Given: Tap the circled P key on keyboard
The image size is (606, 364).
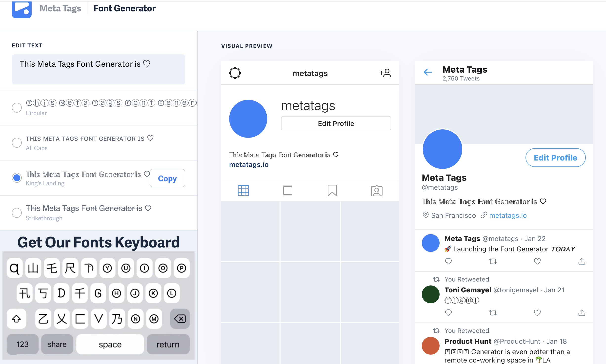Looking at the screenshot, I should [182, 268].
